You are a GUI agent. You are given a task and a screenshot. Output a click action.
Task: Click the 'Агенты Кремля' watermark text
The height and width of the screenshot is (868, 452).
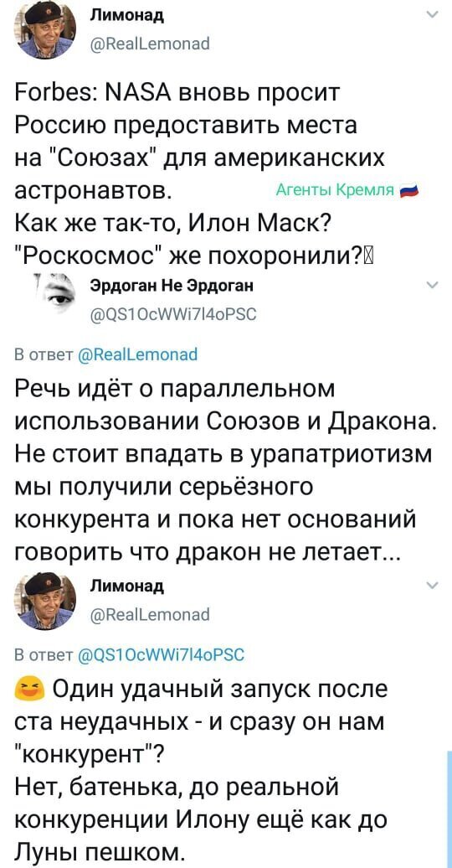(x=334, y=190)
